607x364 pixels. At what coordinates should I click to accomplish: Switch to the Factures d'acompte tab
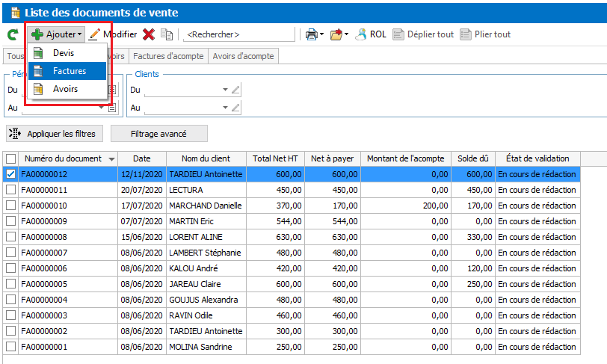pyautogui.click(x=168, y=56)
